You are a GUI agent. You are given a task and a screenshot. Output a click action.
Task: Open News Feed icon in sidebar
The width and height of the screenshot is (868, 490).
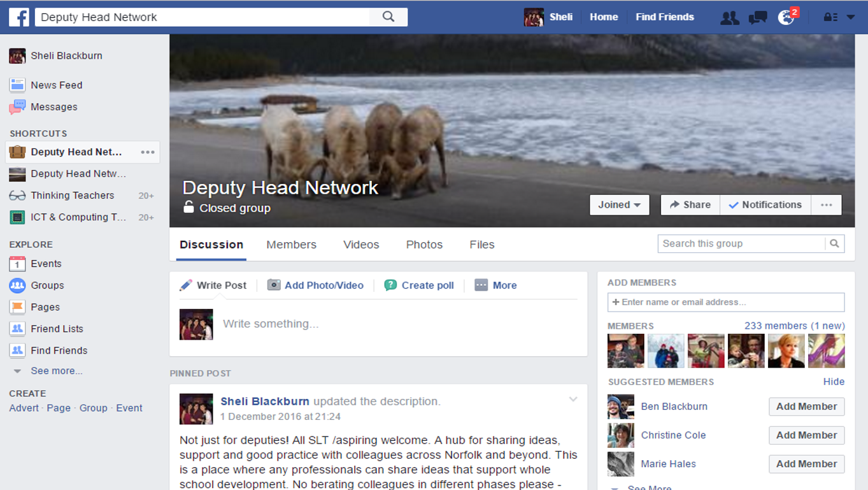[17, 85]
